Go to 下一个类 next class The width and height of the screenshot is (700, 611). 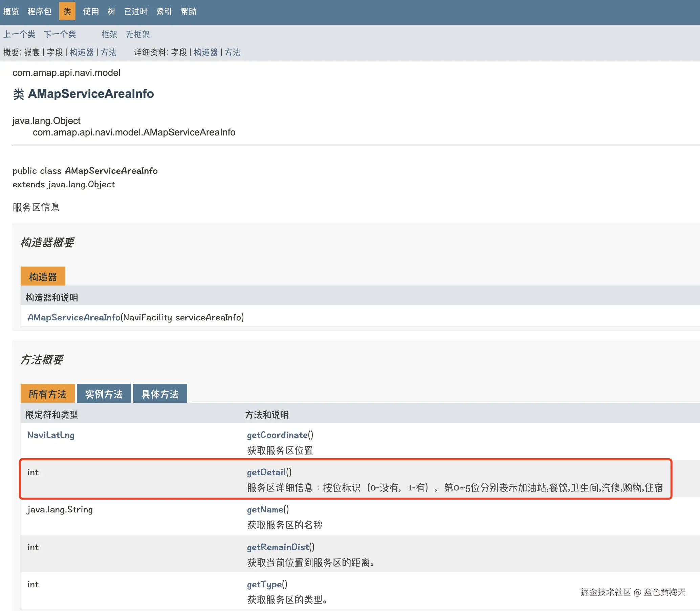[60, 34]
